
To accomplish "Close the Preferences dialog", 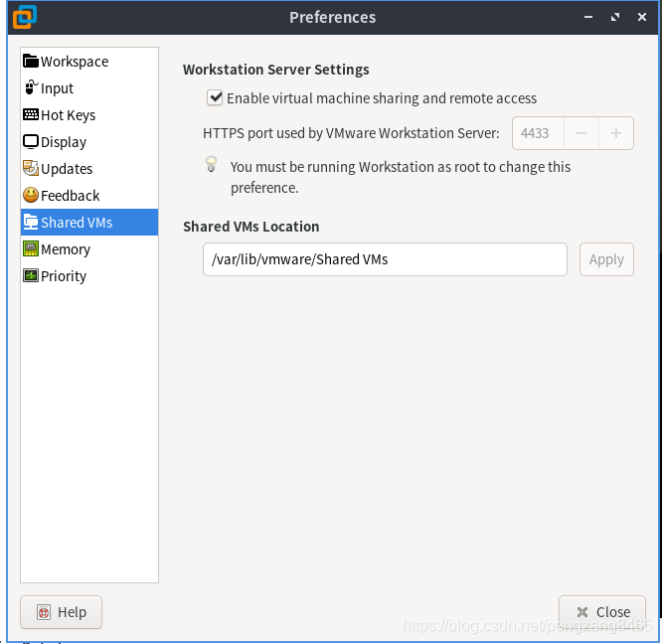I will 602,612.
